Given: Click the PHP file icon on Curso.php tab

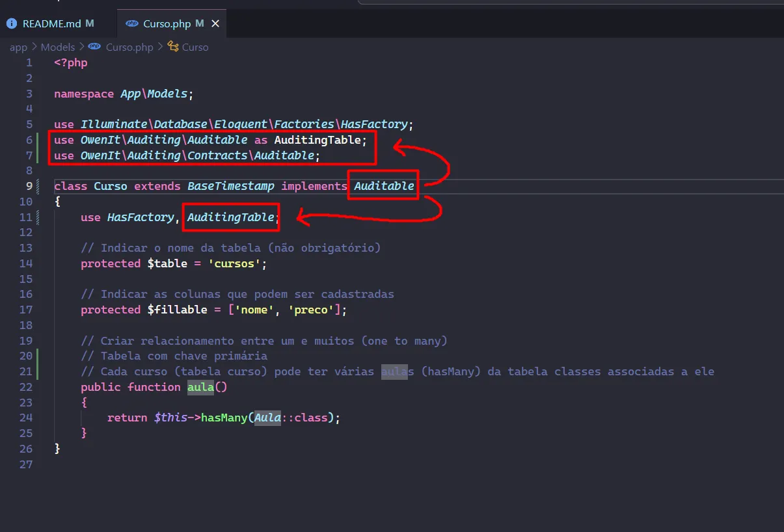Looking at the screenshot, I should coord(132,23).
